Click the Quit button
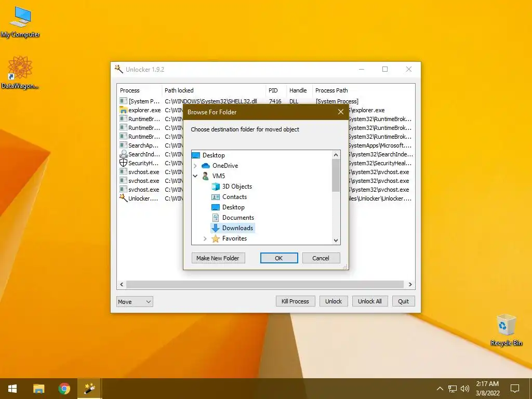Viewport: 532px width, 399px height. (x=403, y=301)
